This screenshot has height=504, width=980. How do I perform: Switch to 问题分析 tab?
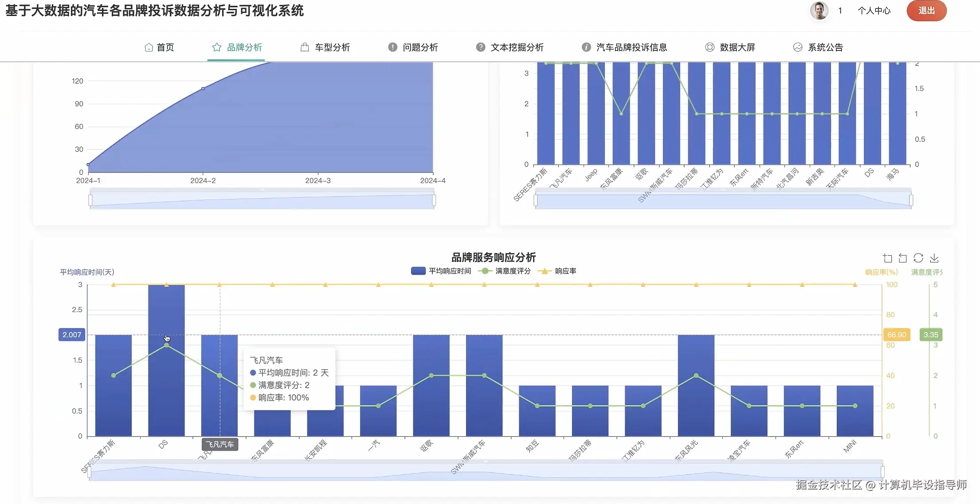(x=413, y=47)
